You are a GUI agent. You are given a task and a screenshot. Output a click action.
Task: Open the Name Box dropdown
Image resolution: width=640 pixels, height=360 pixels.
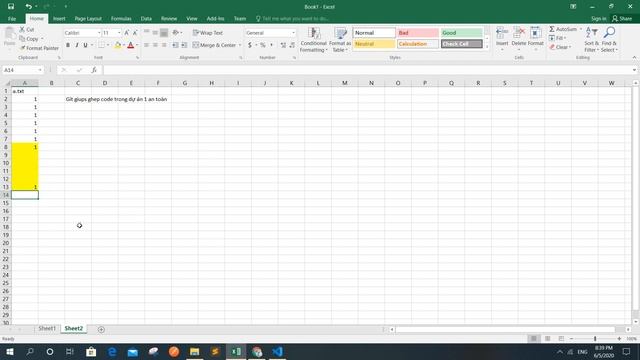(x=40, y=70)
